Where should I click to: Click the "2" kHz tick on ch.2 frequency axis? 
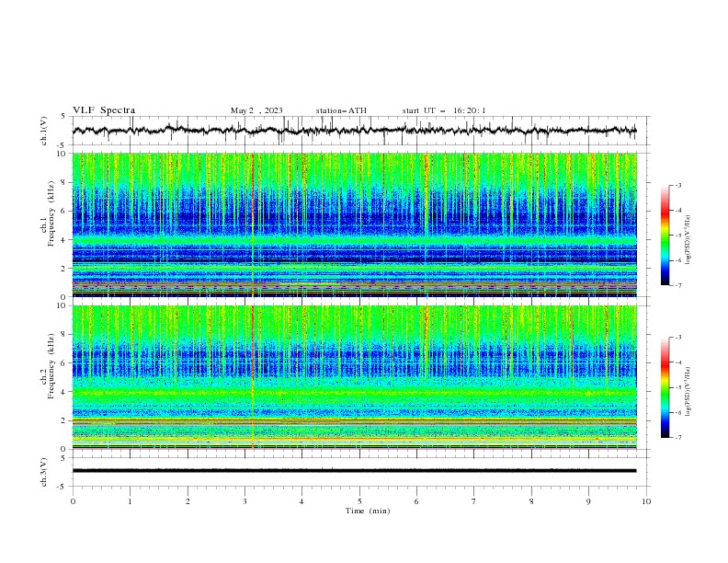[64, 420]
